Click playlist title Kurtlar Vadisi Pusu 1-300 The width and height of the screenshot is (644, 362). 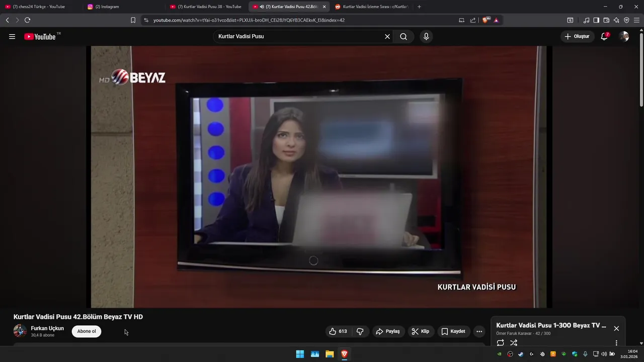(551, 325)
